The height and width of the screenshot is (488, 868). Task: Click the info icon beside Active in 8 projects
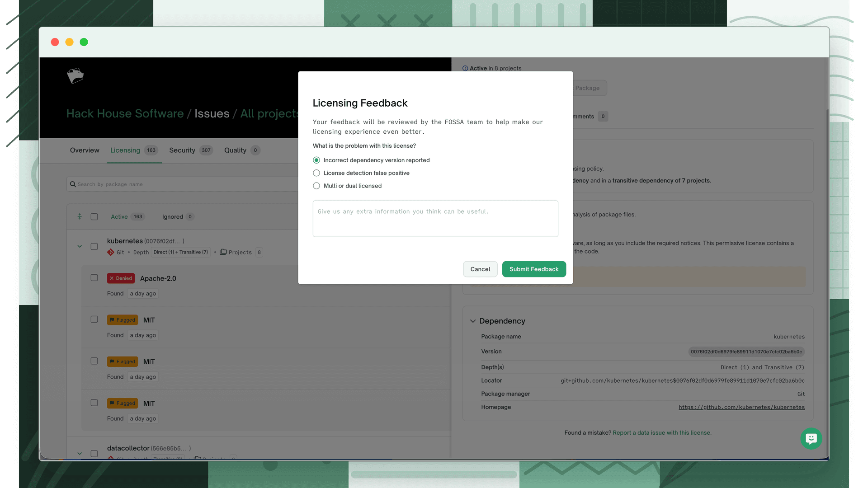pos(465,68)
